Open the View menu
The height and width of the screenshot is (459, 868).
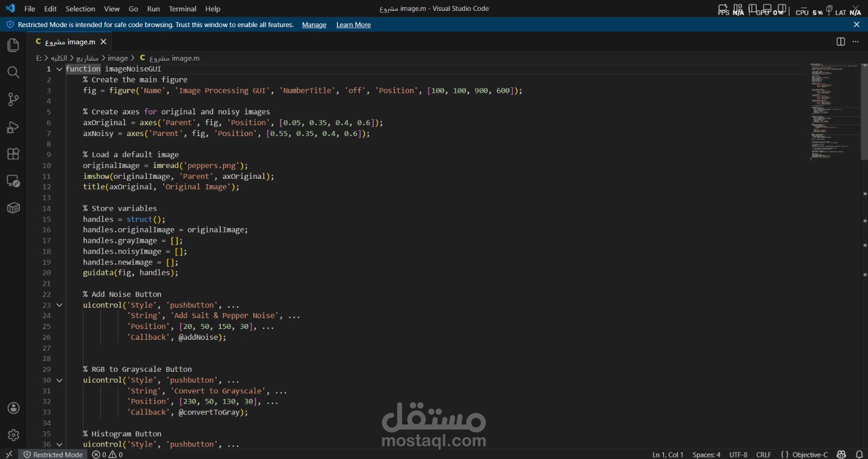112,9
